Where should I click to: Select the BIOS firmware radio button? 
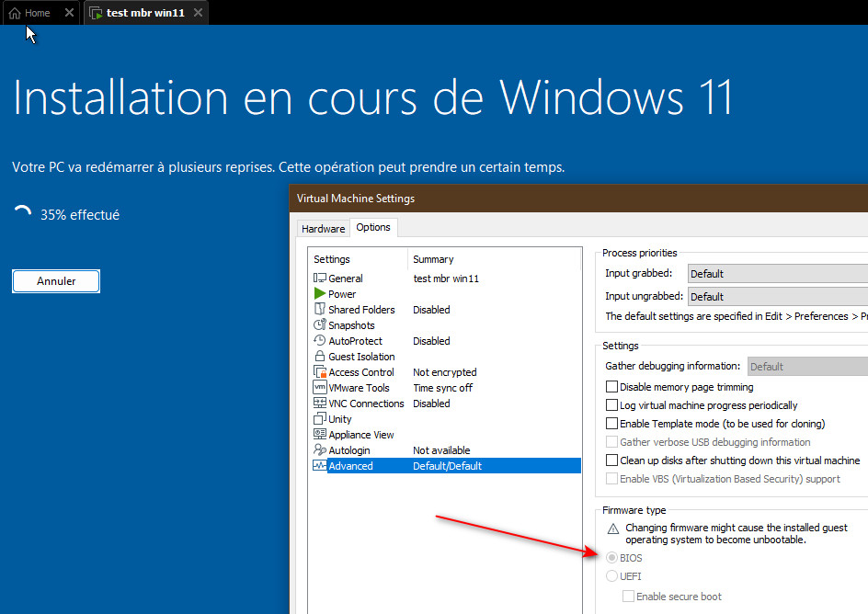(x=611, y=558)
